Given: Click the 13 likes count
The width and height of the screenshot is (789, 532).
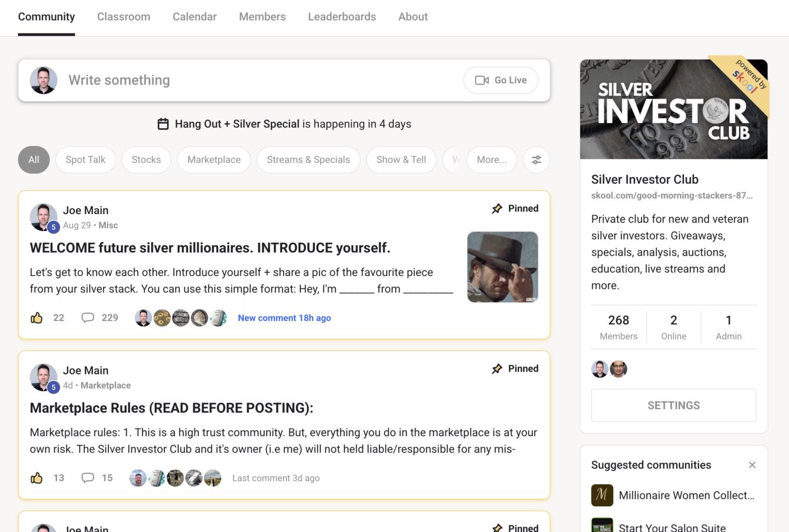Looking at the screenshot, I should (59, 478).
